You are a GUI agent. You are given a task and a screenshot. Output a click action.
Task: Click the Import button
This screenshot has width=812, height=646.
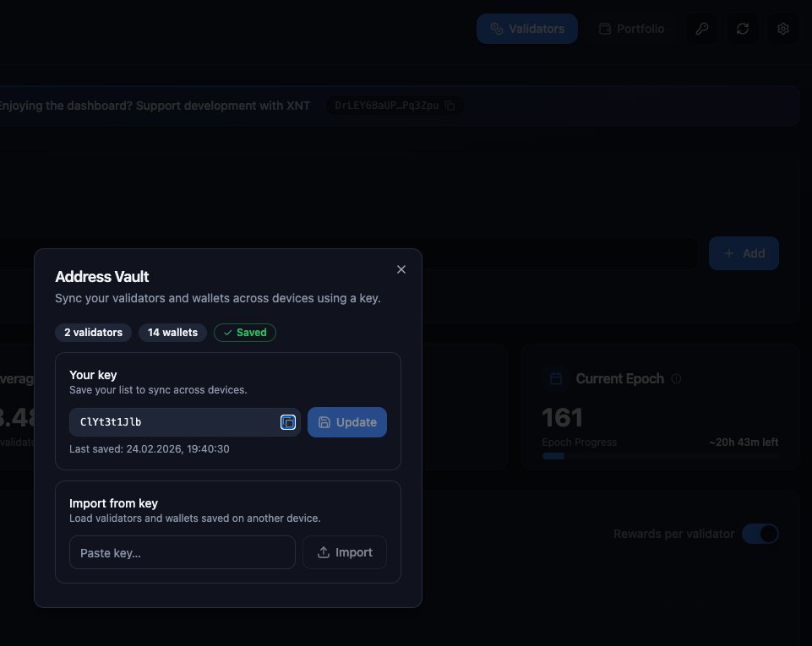point(345,552)
